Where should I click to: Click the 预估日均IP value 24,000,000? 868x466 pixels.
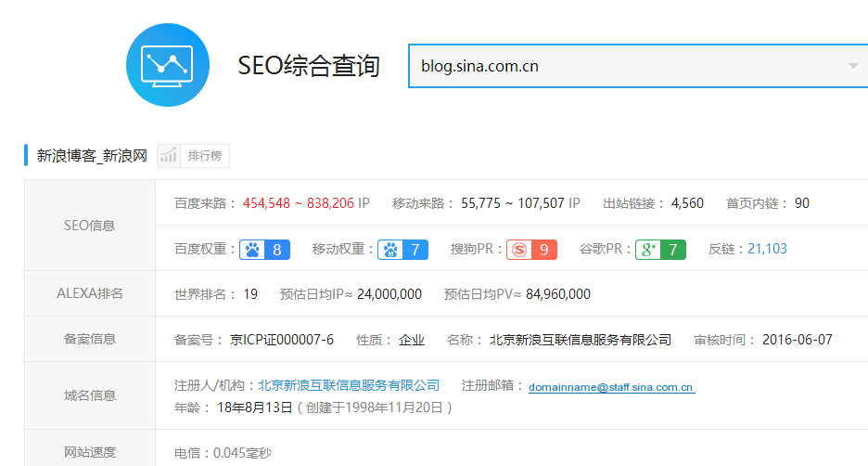(389, 294)
